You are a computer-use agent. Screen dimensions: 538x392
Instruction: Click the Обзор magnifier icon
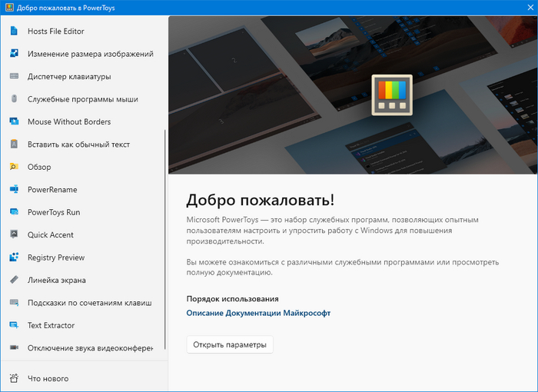click(x=14, y=167)
